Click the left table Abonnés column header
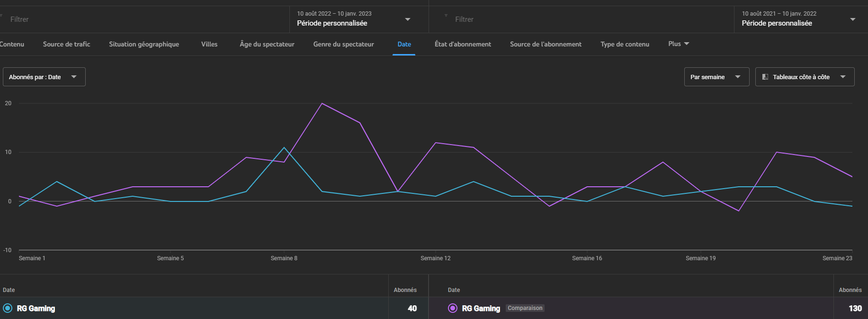 [405, 290]
